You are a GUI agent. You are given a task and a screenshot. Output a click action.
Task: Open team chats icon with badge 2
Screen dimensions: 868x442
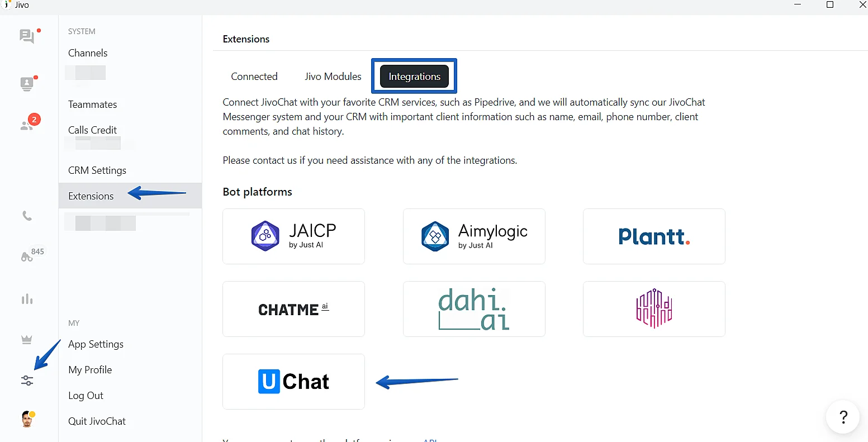coord(27,125)
